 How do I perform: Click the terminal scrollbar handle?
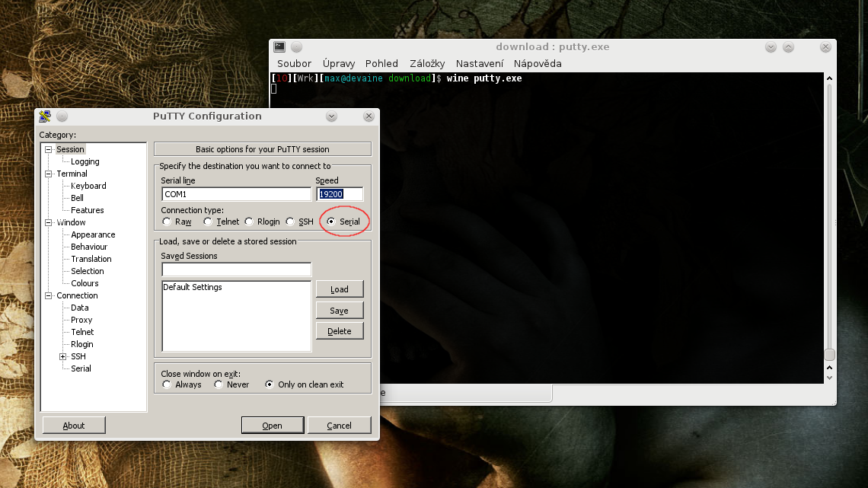(829, 355)
